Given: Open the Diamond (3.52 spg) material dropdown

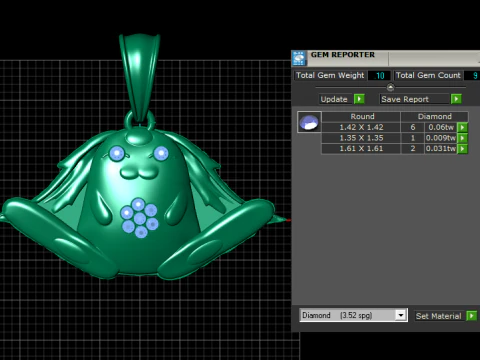Looking at the screenshot, I should pos(401,315).
